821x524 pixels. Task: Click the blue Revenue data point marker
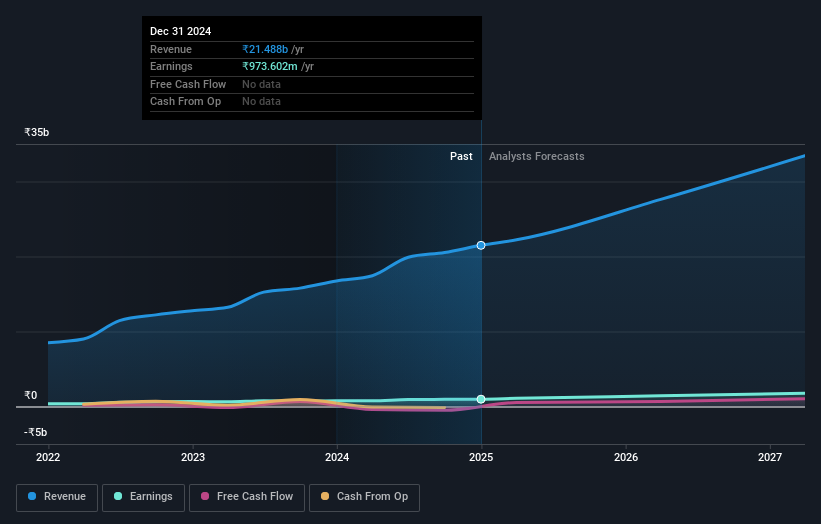481,246
